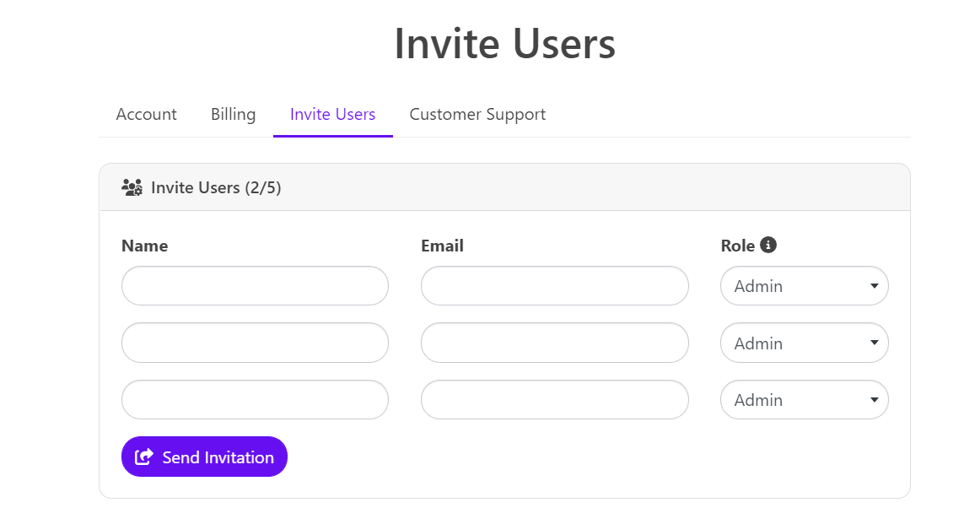This screenshot has height=508, width=980.
Task: Switch to the Billing tab
Action: [x=233, y=115]
